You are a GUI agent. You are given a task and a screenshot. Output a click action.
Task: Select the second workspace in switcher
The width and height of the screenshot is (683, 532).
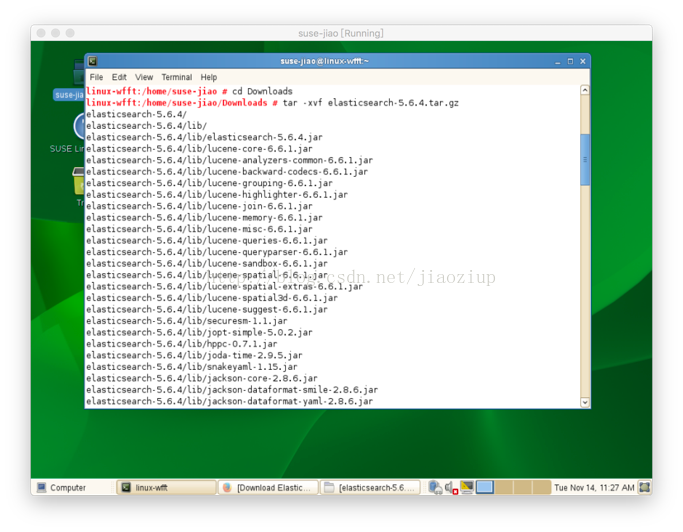pos(504,487)
